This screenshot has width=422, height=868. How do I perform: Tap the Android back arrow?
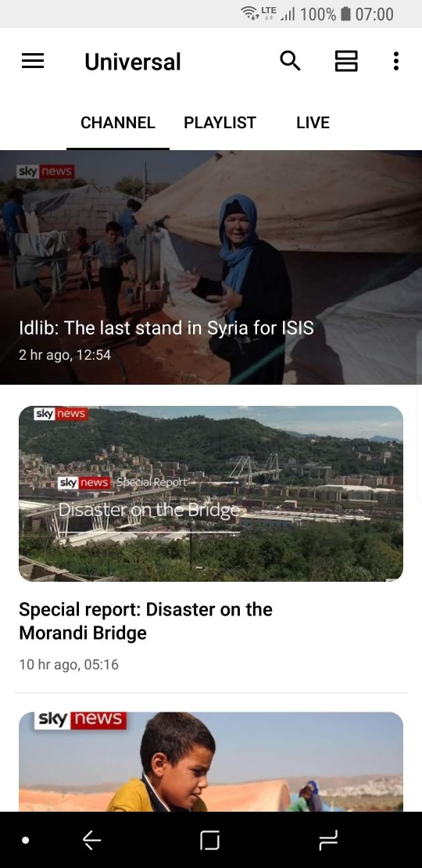click(91, 841)
